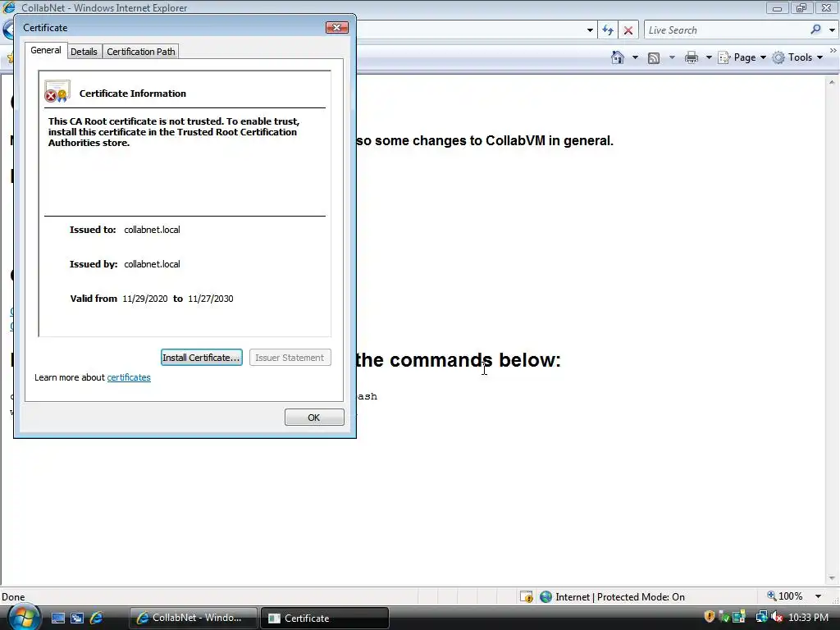The height and width of the screenshot is (630, 840).
Task: Click the pop-up blocker status icon
Action: 527,597
